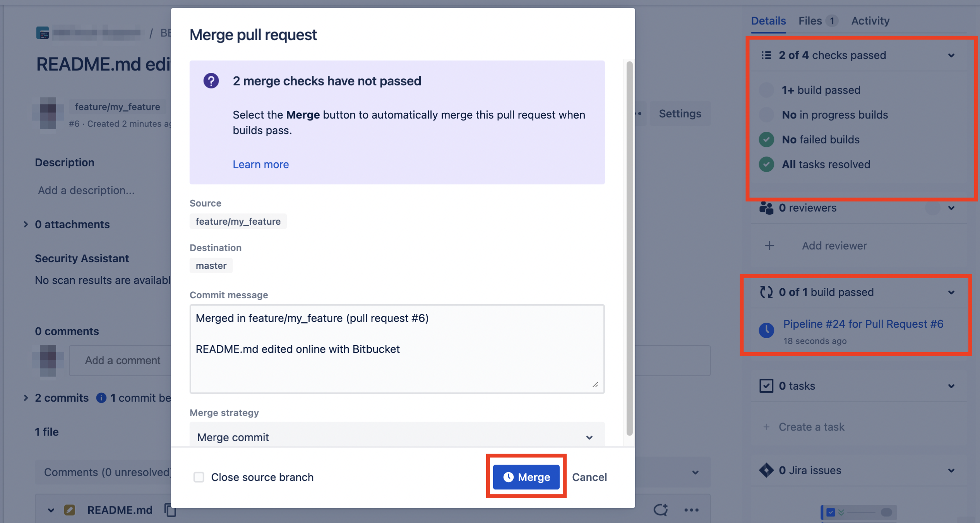
Task: Click the reviewers people icon in the Details panel
Action: [767, 208]
